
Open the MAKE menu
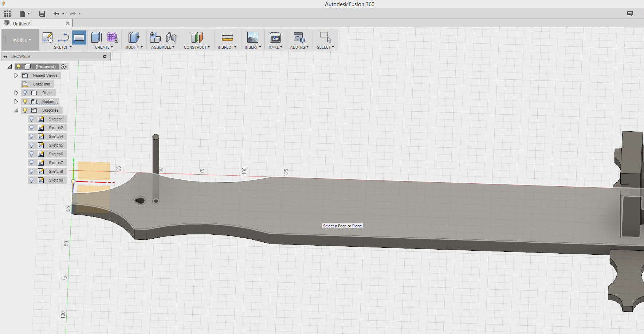275,47
